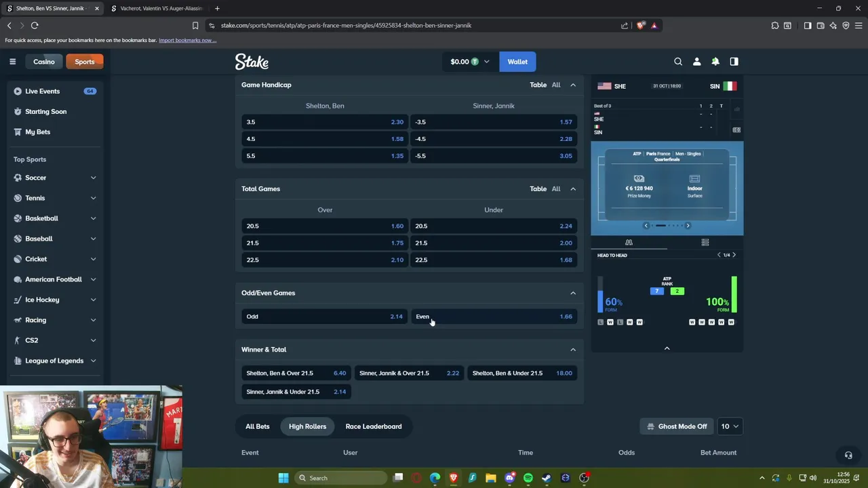The image size is (868, 488).
Task: Open Spotify from the taskbar
Action: (x=528, y=478)
